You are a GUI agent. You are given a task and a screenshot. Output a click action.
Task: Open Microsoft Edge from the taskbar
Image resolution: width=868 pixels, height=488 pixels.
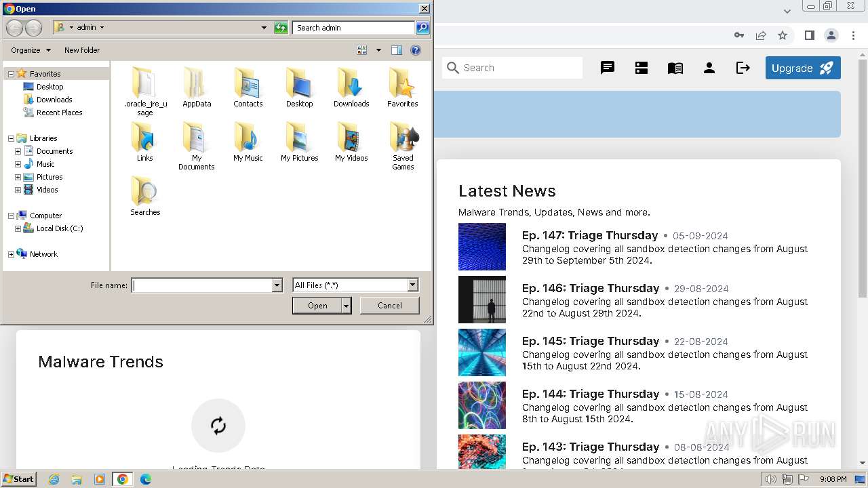[146, 479]
